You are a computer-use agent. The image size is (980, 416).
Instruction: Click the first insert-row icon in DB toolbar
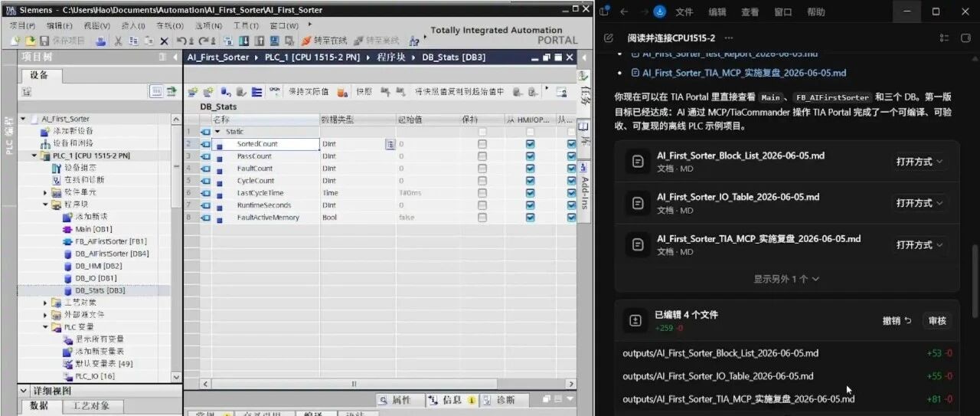(192, 91)
